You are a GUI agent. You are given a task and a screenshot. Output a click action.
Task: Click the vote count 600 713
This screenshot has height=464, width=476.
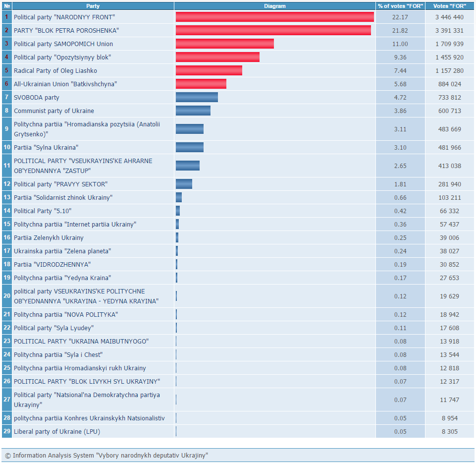(x=449, y=111)
